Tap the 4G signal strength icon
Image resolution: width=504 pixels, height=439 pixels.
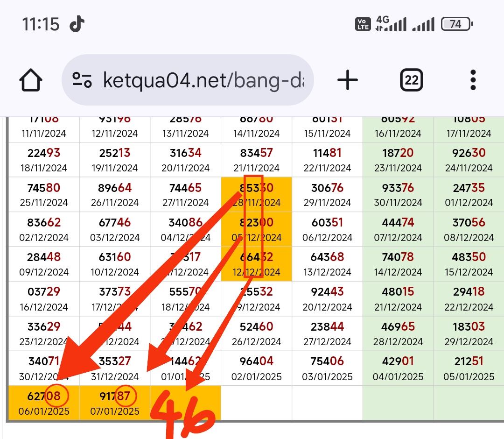(391, 24)
